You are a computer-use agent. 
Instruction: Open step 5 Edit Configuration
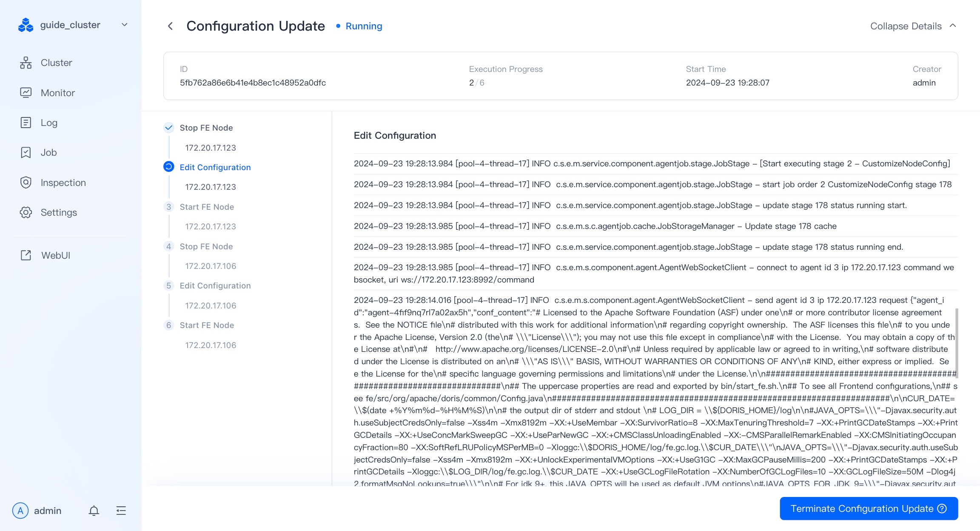pyautogui.click(x=215, y=285)
